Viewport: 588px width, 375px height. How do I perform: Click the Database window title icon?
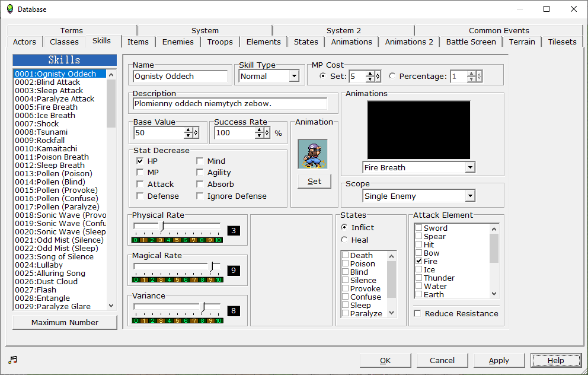(x=10, y=9)
